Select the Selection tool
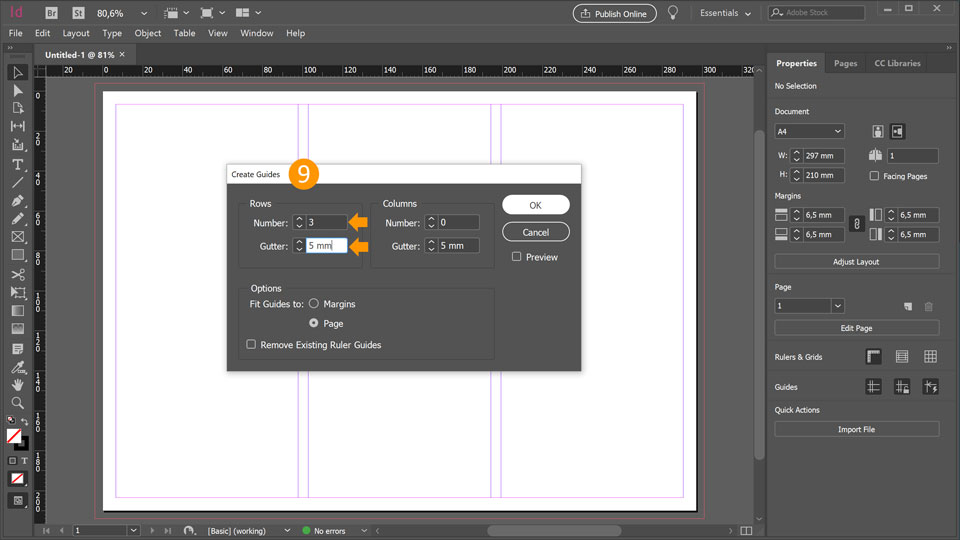Screen dimensions: 960x540 pos(18,73)
